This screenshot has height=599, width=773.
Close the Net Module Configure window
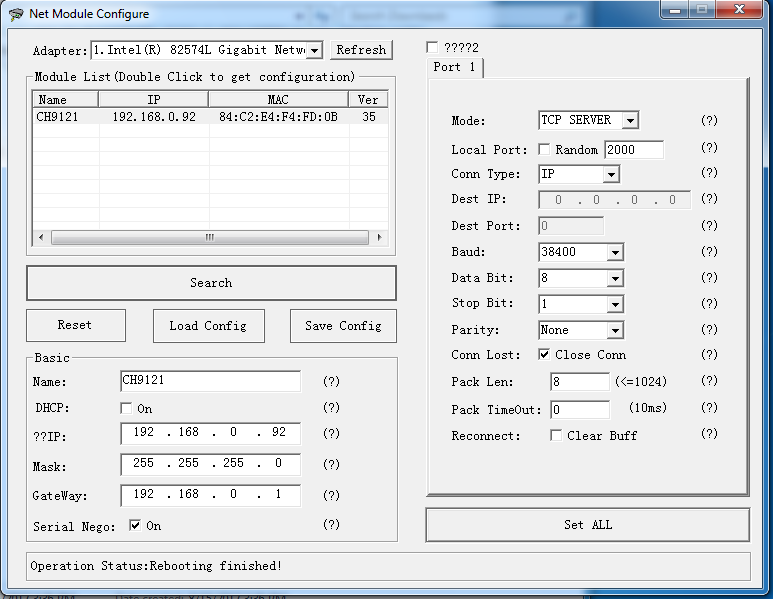tap(739, 9)
